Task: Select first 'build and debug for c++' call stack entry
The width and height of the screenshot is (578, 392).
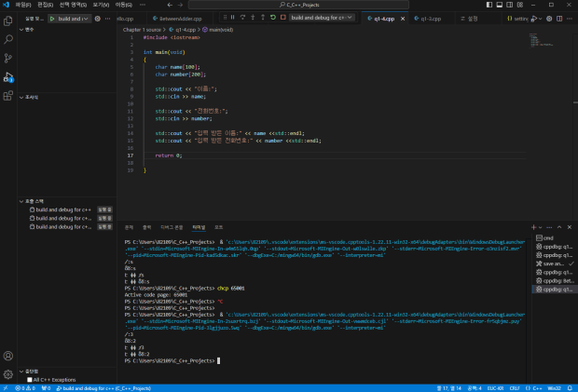Action: pos(67,210)
